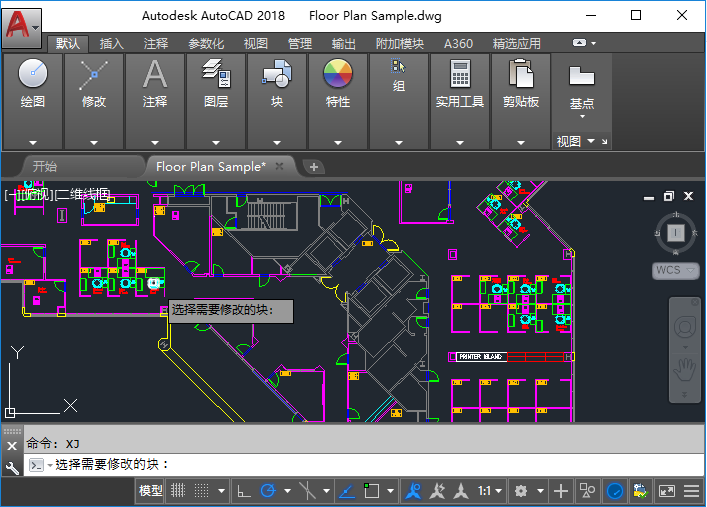The image size is (707, 507).
Task: Toggle clean screen mode
Action: [666, 491]
